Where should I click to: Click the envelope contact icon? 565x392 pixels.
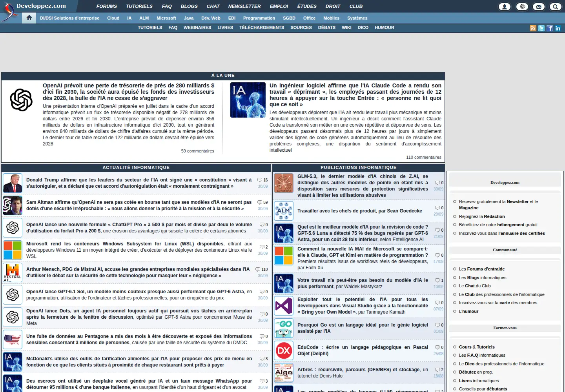coord(539,6)
